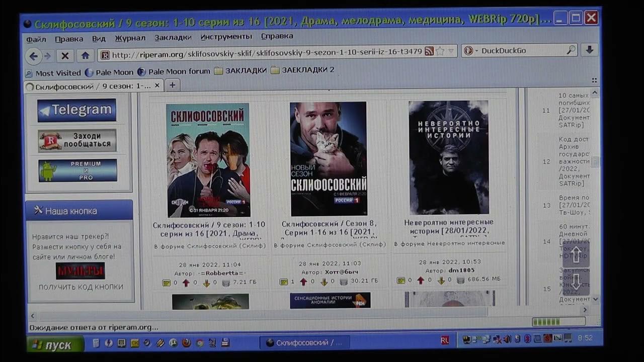Expand the ЗАКЛАДКИ bookmarks folder

coord(240,70)
